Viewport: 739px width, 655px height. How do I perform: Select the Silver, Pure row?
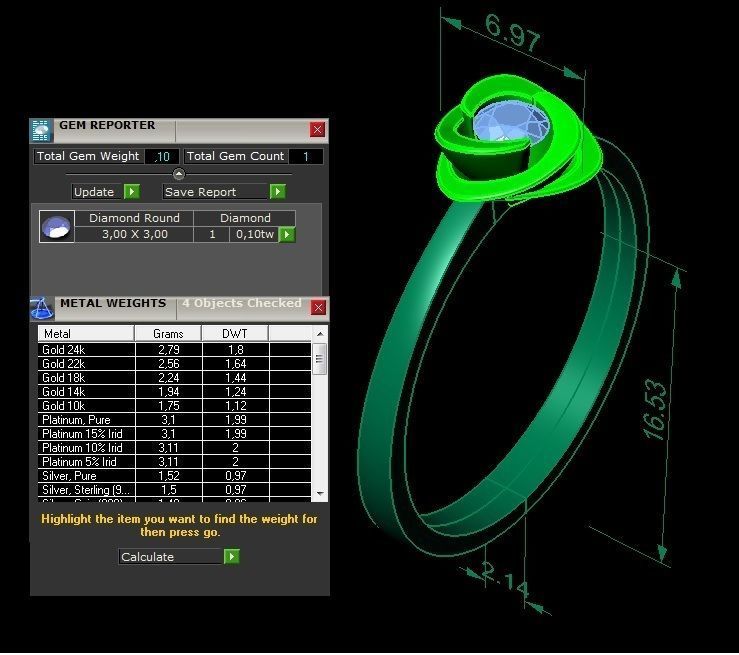coord(174,476)
